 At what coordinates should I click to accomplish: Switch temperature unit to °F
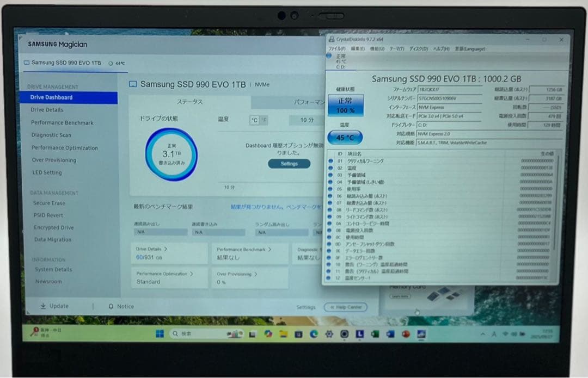[264, 120]
